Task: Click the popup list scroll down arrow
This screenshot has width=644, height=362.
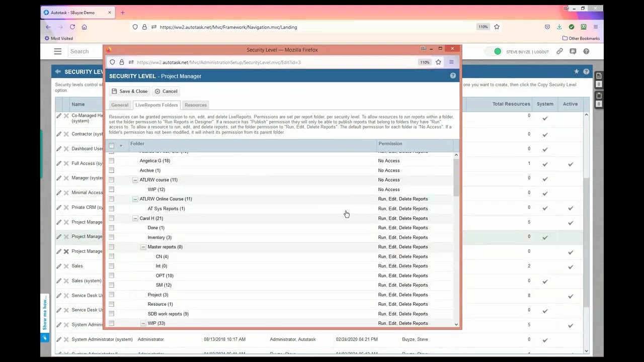Action: pos(456,324)
